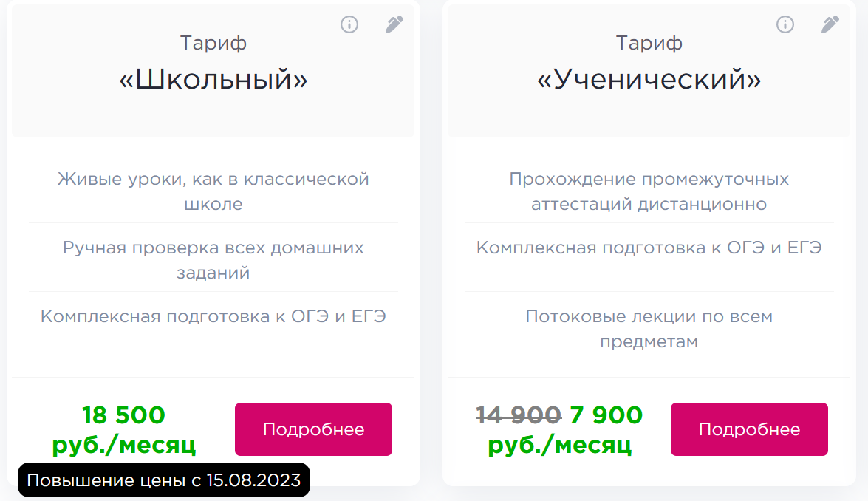The image size is (868, 501).
Task: Click the crossed-out 14 900 price
Action: click(x=519, y=415)
